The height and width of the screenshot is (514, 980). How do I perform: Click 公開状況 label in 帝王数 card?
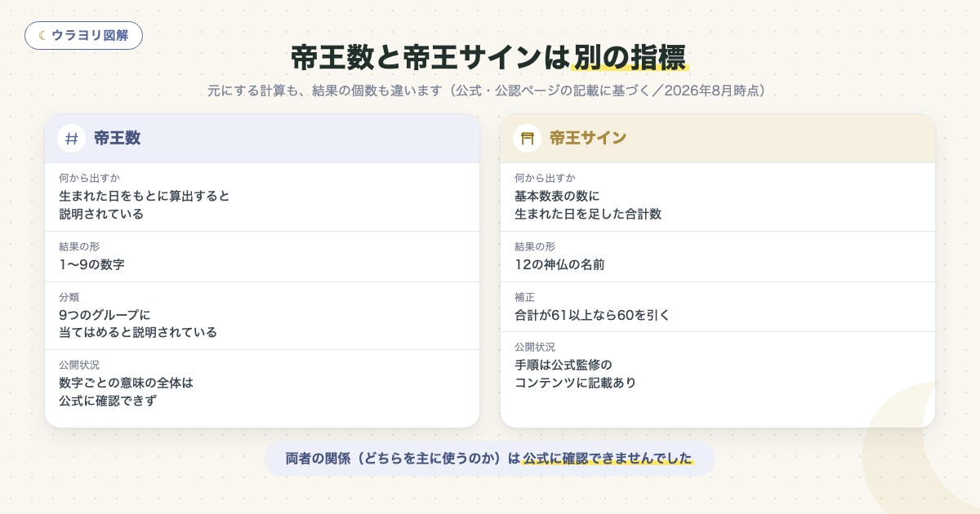point(79,365)
